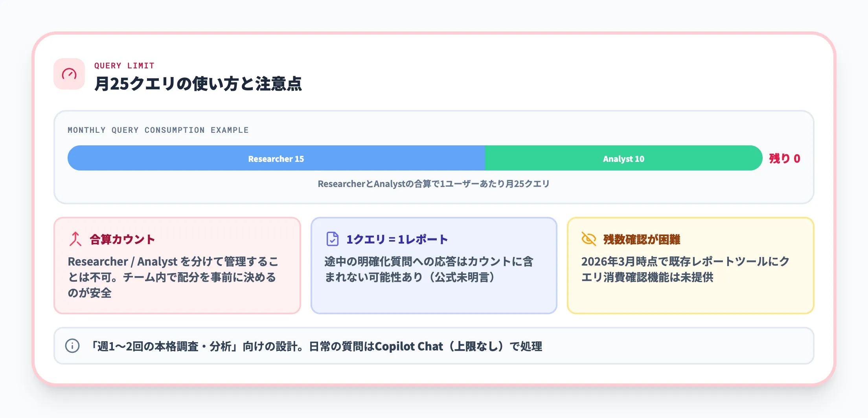Click the text starting 2026年3月時点で既存レポートツール
The width and height of the screenshot is (868, 418).
click(685, 269)
